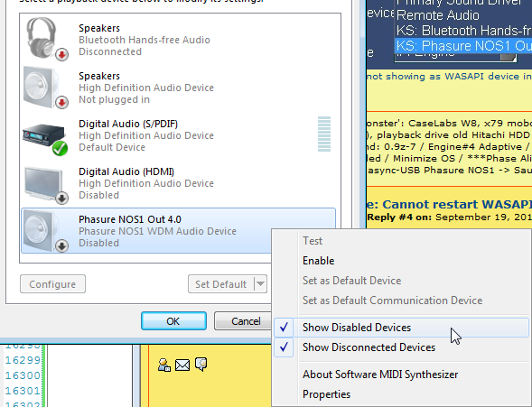
Task: Click the High Definition Audio Speakers icon
Action: (x=45, y=88)
